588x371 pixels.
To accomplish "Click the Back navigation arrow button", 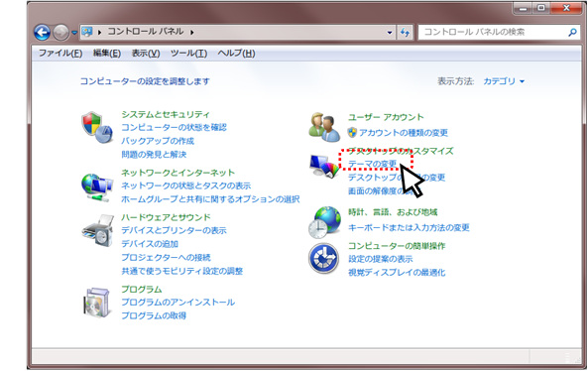I will click(x=42, y=33).
